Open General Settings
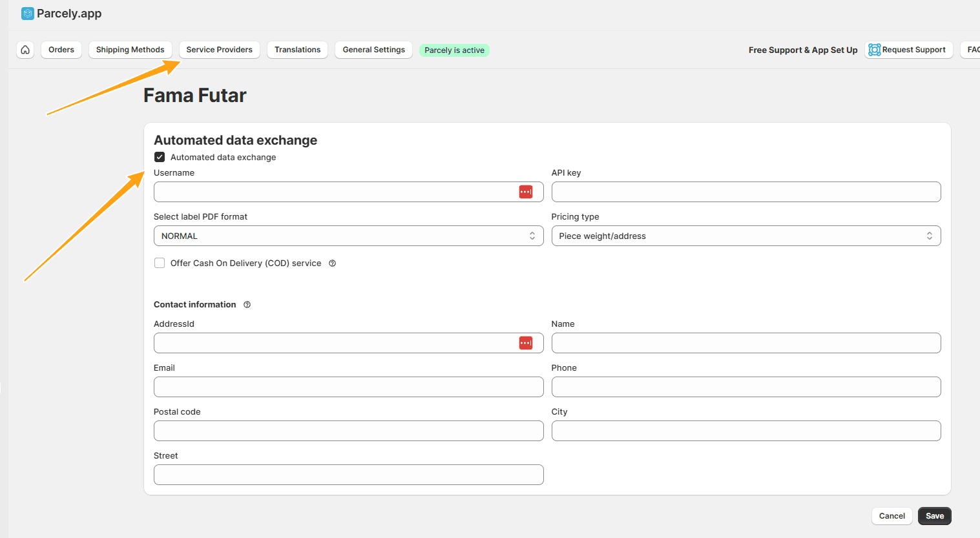The height and width of the screenshot is (538, 980). [373, 50]
